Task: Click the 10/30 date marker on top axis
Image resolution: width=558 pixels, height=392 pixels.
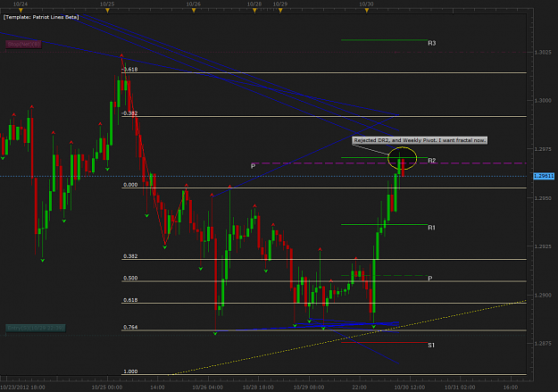Action: click(x=367, y=4)
